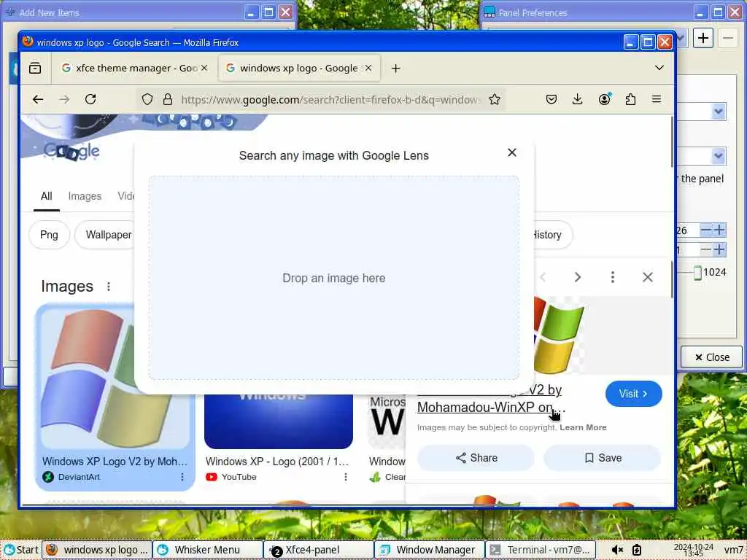
Task: Open Firefox downloads panel
Action: [578, 99]
